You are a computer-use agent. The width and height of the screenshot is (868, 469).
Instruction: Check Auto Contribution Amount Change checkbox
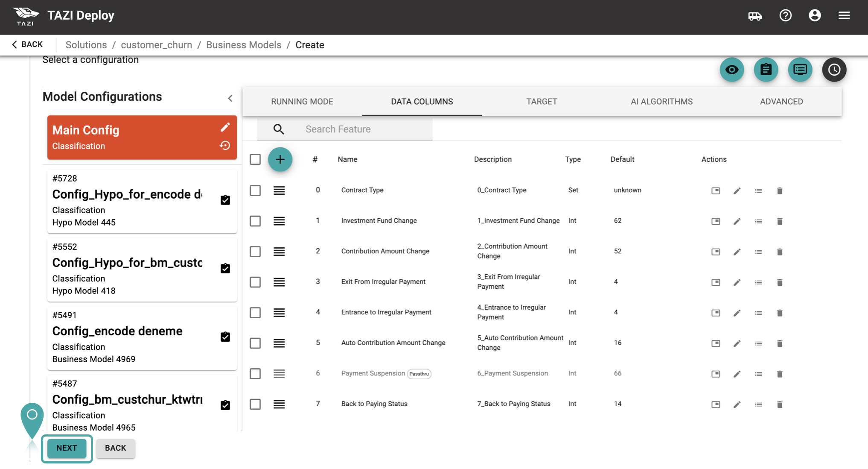click(255, 343)
